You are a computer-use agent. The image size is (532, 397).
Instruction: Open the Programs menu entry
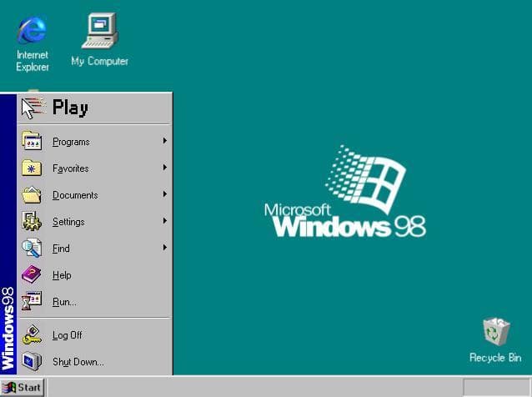[x=95, y=141]
